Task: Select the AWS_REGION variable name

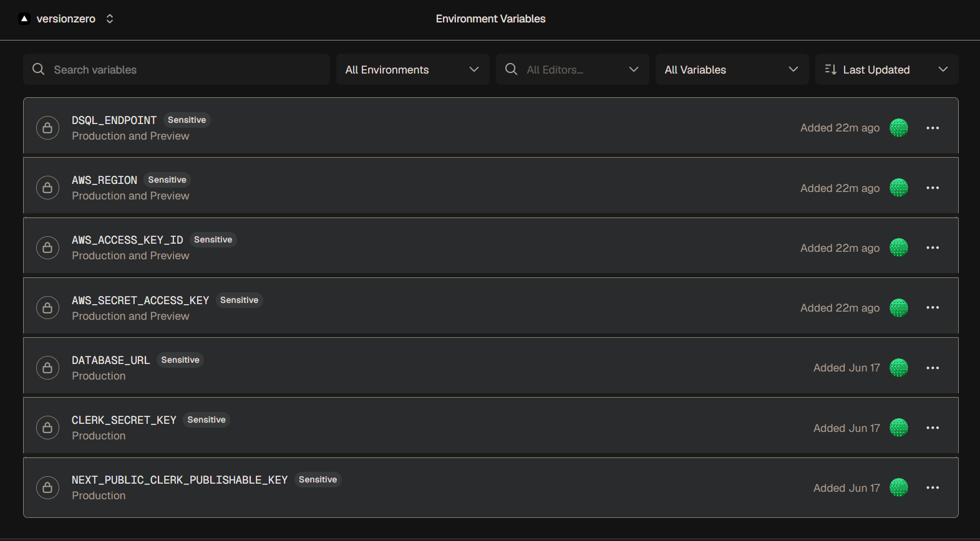Action: [104, 180]
